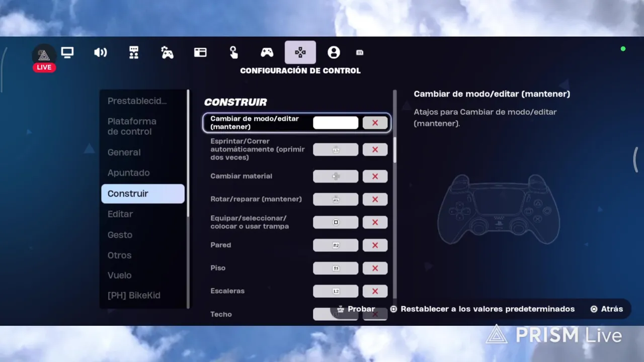
Task: Open the game UI window tab icon
Action: [x=200, y=52]
